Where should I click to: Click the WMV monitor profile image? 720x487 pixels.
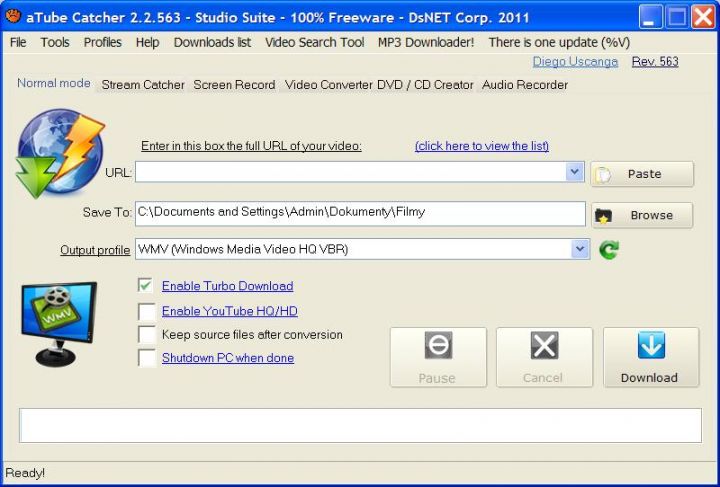(x=59, y=324)
